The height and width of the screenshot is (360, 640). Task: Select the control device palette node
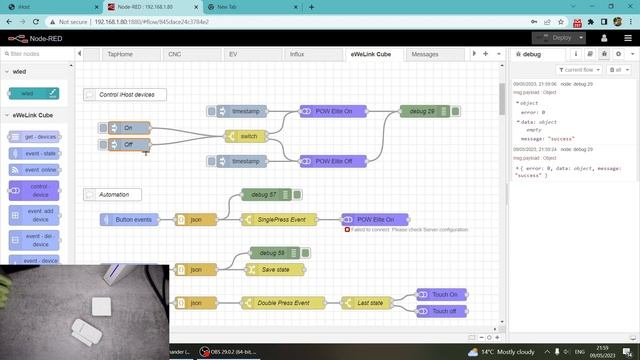[x=34, y=191]
